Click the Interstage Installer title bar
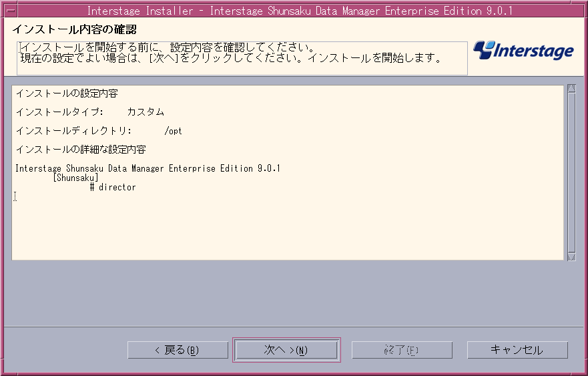Viewport: 588px width, 376px height. [300, 11]
